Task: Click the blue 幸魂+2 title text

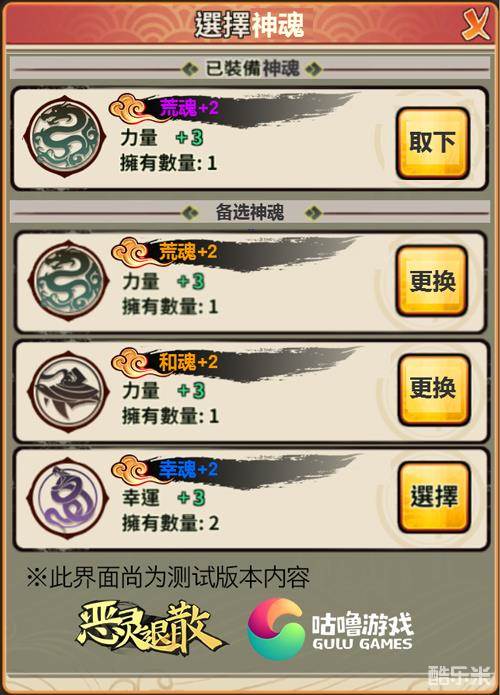Action: pyautogui.click(x=188, y=469)
